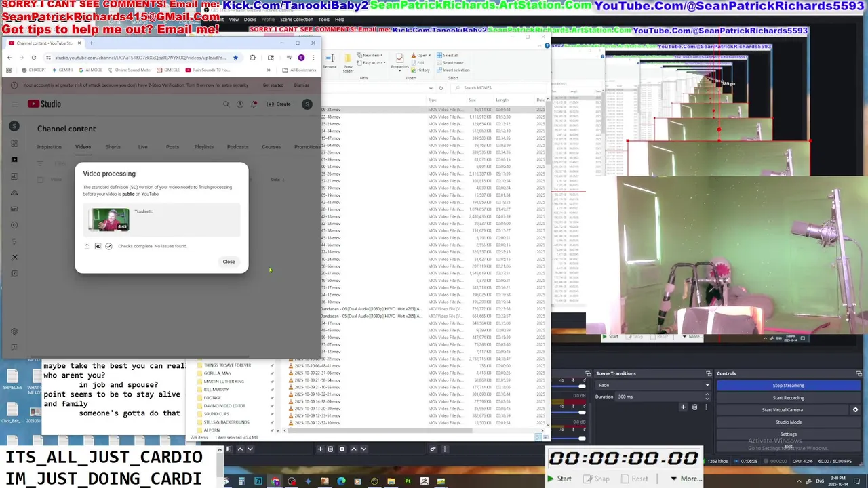
Task: Go back in Chrome
Action: pos(9,58)
